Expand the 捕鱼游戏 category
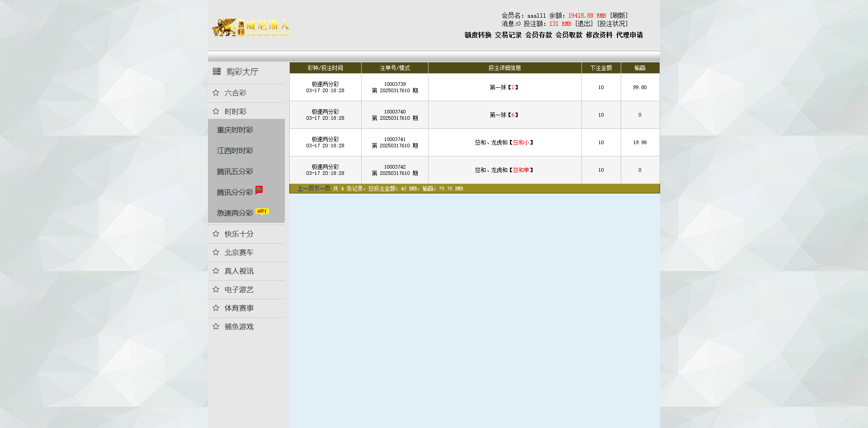 point(239,327)
